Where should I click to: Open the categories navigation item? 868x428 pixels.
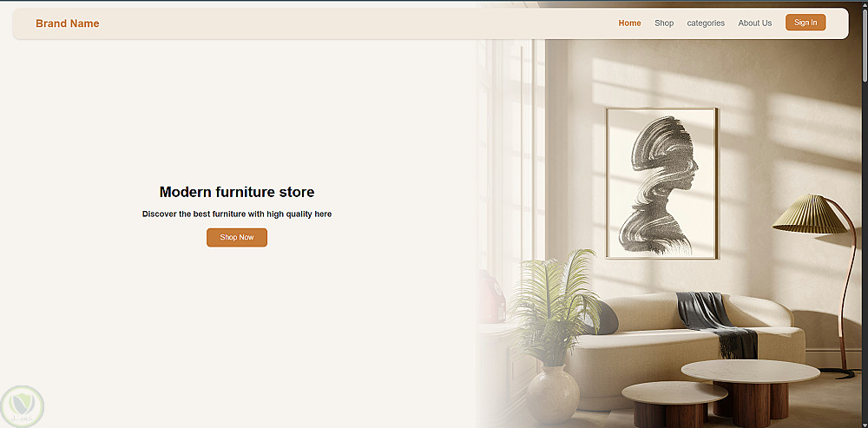pos(706,23)
